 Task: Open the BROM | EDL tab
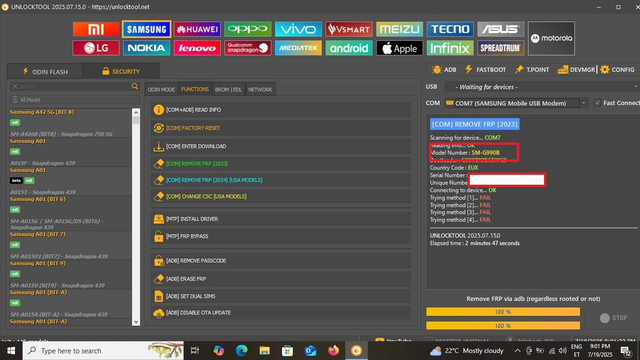pos(229,89)
